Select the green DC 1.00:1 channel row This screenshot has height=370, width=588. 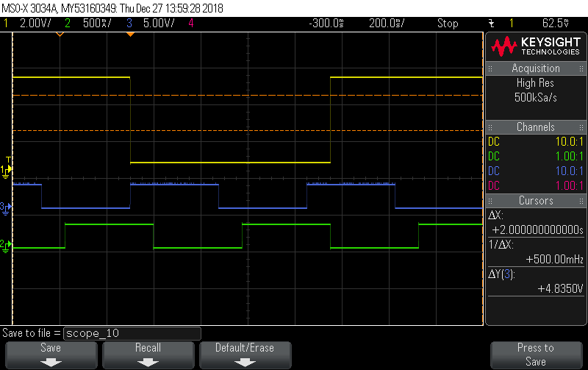(536, 157)
